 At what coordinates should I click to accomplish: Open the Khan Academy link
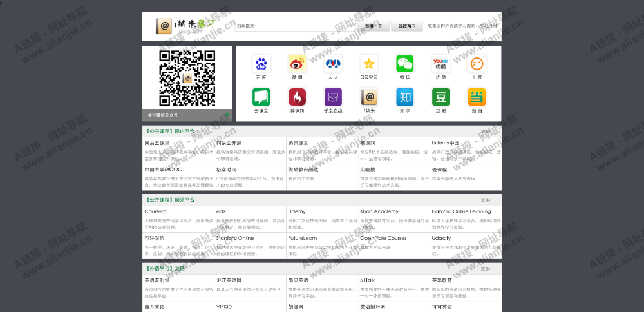tap(379, 211)
